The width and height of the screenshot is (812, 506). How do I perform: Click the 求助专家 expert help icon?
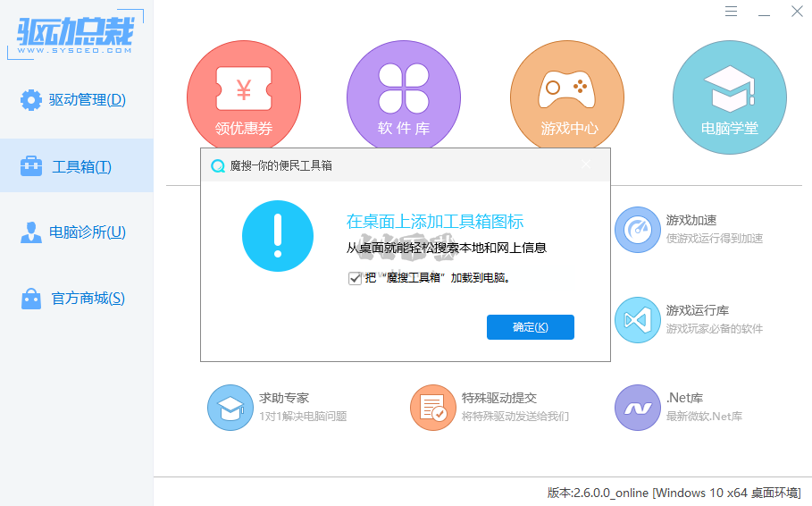230,408
